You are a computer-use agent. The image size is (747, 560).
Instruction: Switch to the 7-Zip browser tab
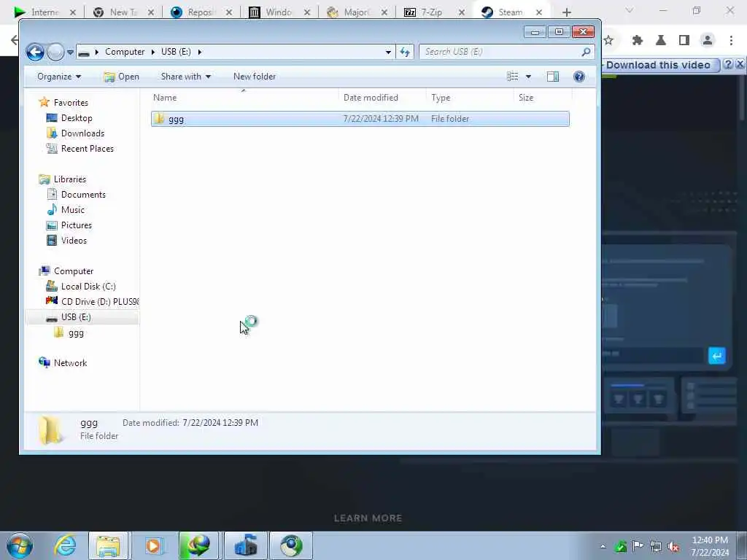[x=432, y=12]
